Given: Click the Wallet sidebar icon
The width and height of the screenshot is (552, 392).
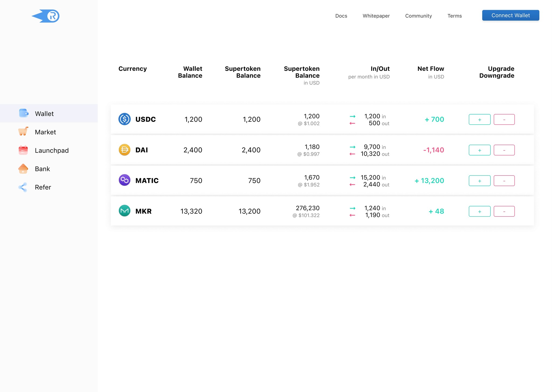Looking at the screenshot, I should pos(23,113).
